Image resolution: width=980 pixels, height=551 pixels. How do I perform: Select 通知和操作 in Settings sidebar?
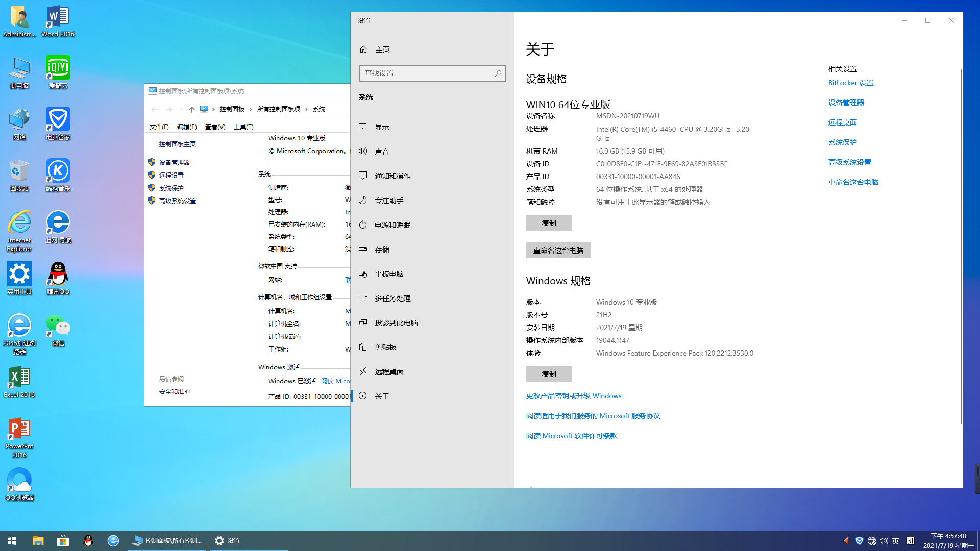point(432,176)
